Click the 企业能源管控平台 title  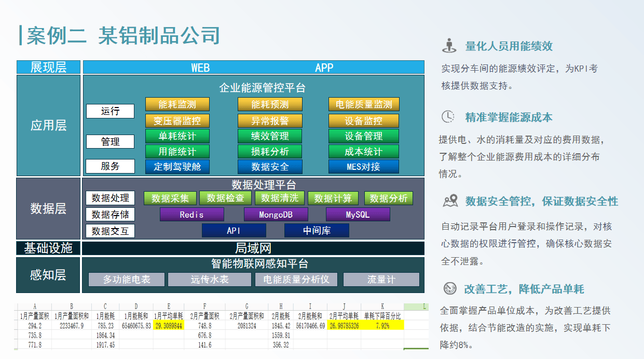coord(262,87)
